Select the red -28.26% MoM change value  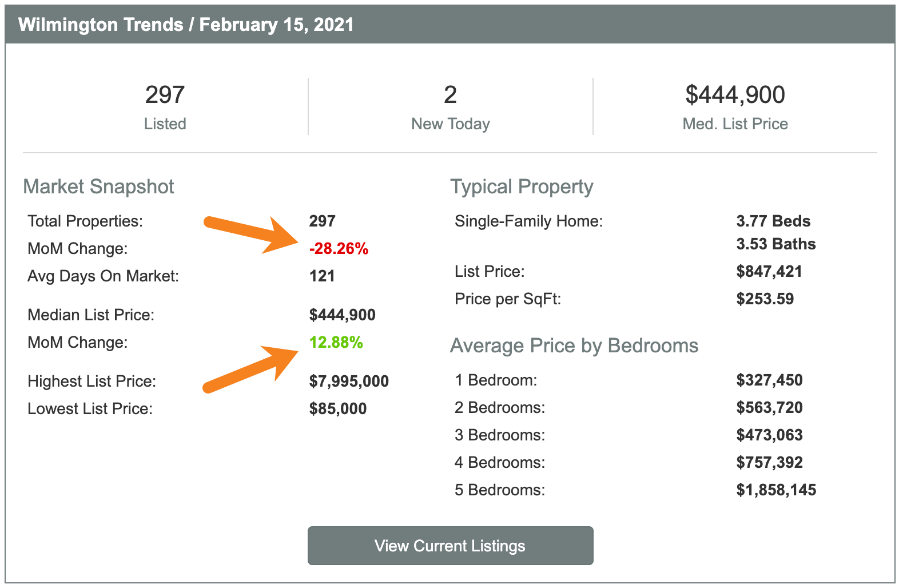[x=339, y=249]
